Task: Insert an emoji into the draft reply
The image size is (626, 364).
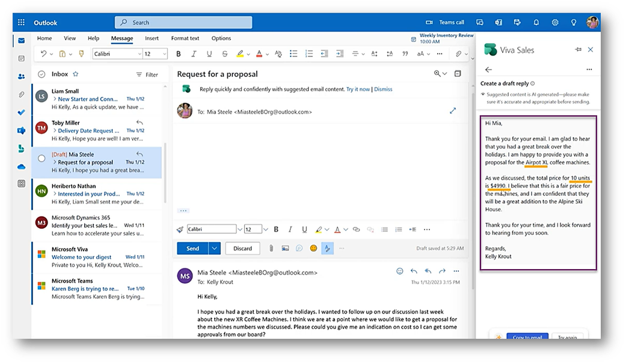Action: point(313,247)
